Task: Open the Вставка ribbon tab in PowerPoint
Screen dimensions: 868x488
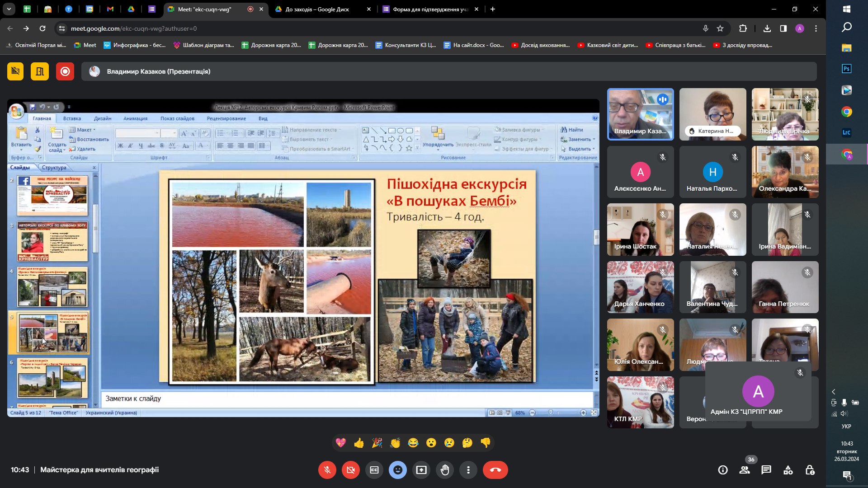Action: click(x=72, y=118)
